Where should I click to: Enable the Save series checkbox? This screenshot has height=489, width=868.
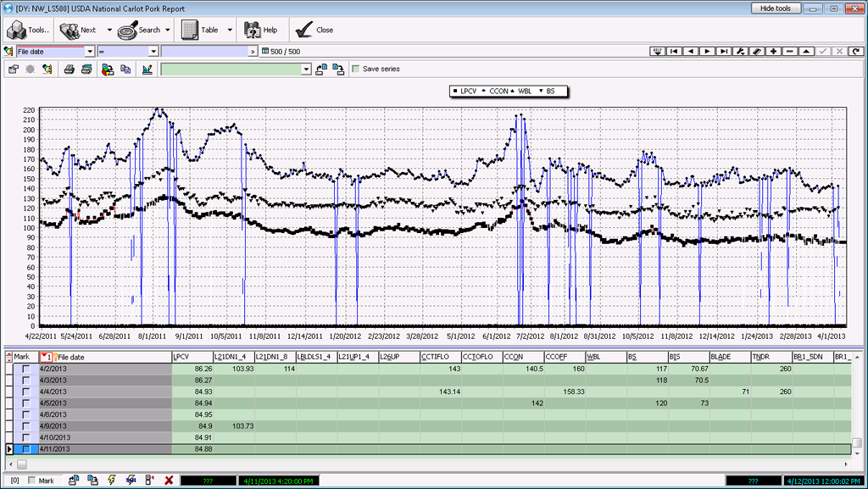[356, 69]
